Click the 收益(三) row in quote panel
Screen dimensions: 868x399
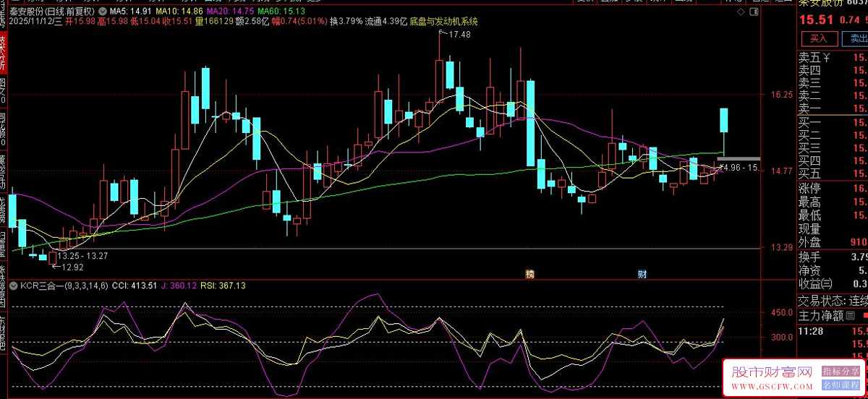tap(814, 283)
